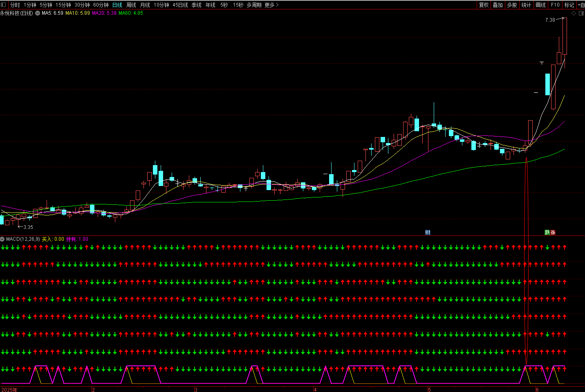Click the MA5: 6.59 label
Screen dimensions: 585x392
(52, 13)
